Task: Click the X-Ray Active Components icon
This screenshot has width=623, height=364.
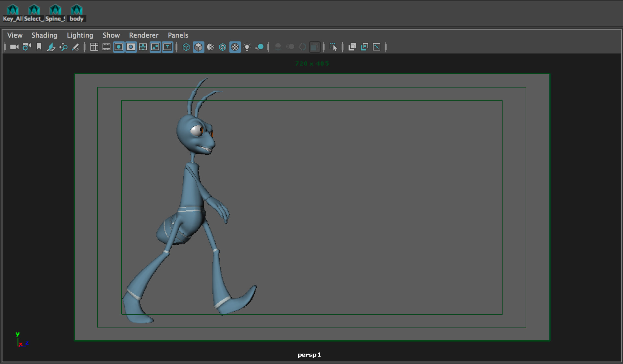Action: point(364,47)
